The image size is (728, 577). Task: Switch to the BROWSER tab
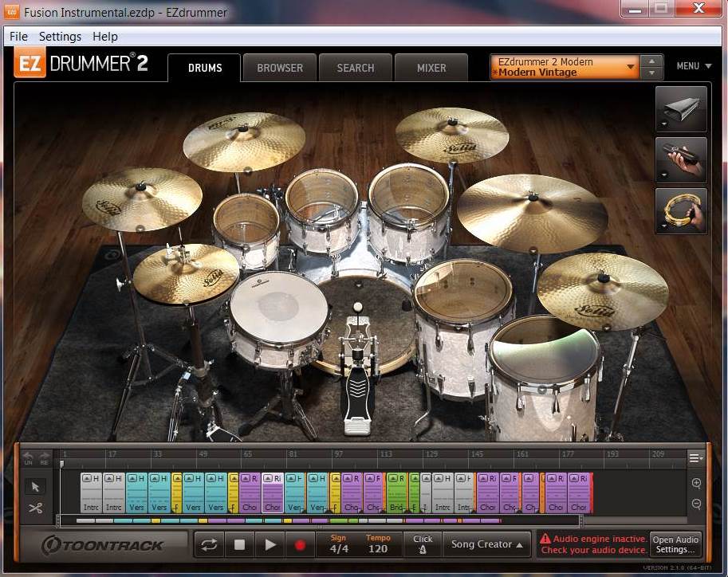click(x=280, y=68)
